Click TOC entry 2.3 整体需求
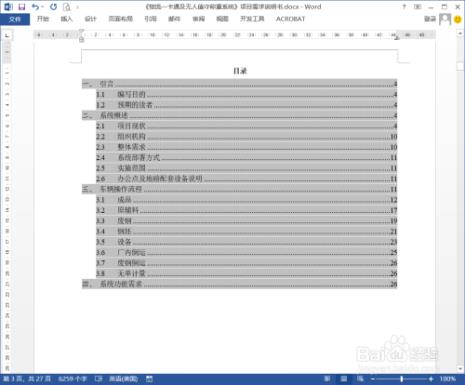 [x=247, y=147]
